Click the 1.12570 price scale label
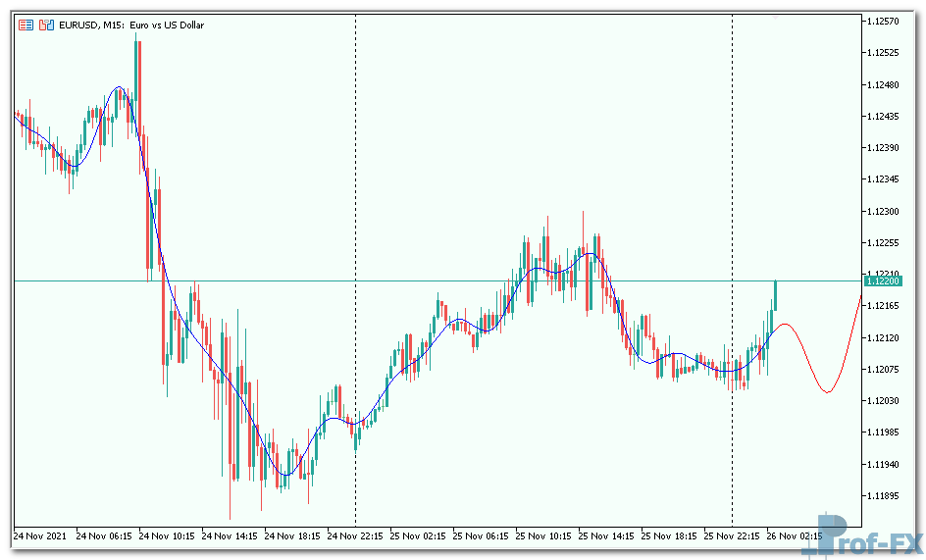The height and width of the screenshot is (560, 926). [885, 21]
